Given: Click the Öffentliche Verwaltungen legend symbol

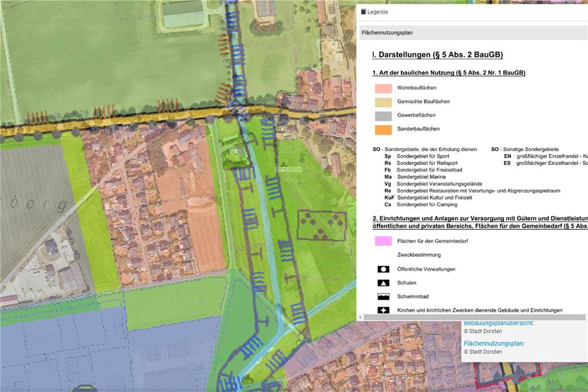Looking at the screenshot, I should click(x=383, y=269).
